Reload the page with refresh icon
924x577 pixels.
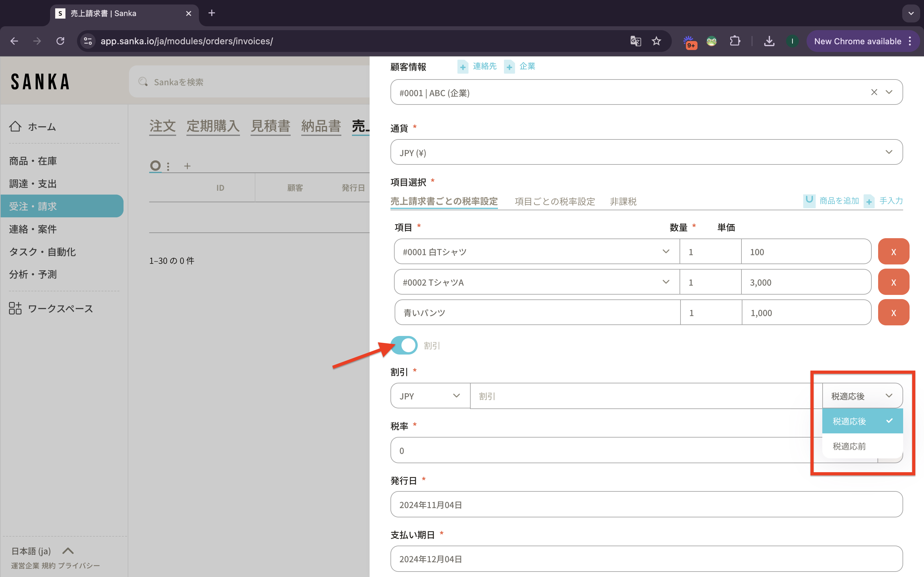pos(60,41)
